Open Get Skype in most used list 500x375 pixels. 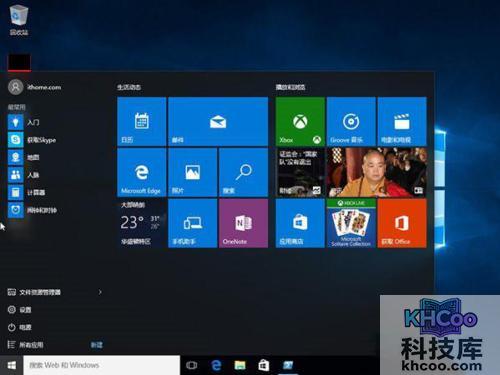coord(32,140)
